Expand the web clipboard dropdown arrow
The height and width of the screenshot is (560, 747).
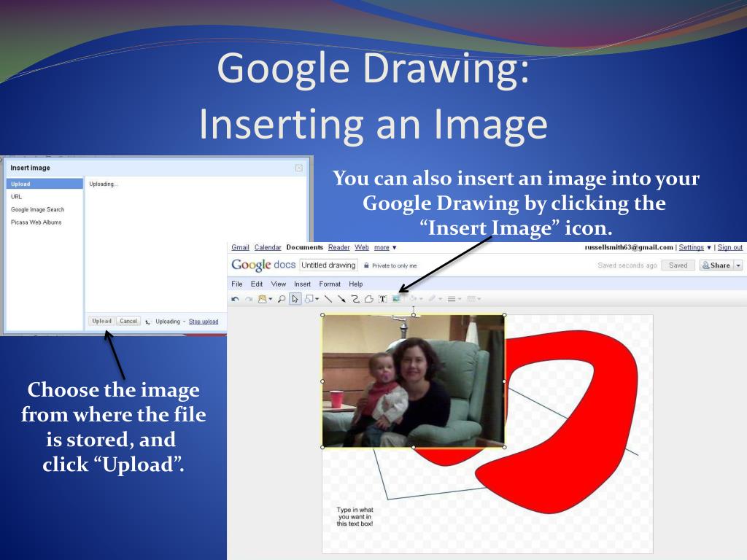(x=271, y=299)
